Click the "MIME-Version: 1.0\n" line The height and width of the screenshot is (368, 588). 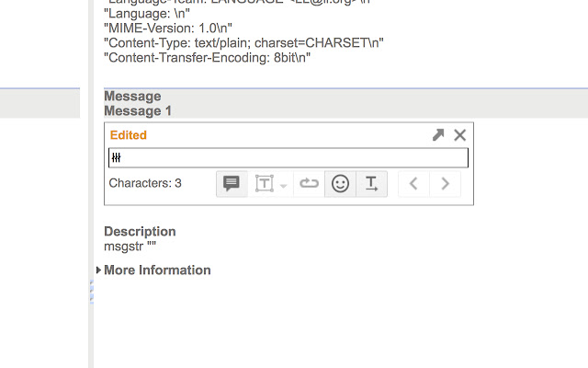tap(168, 29)
